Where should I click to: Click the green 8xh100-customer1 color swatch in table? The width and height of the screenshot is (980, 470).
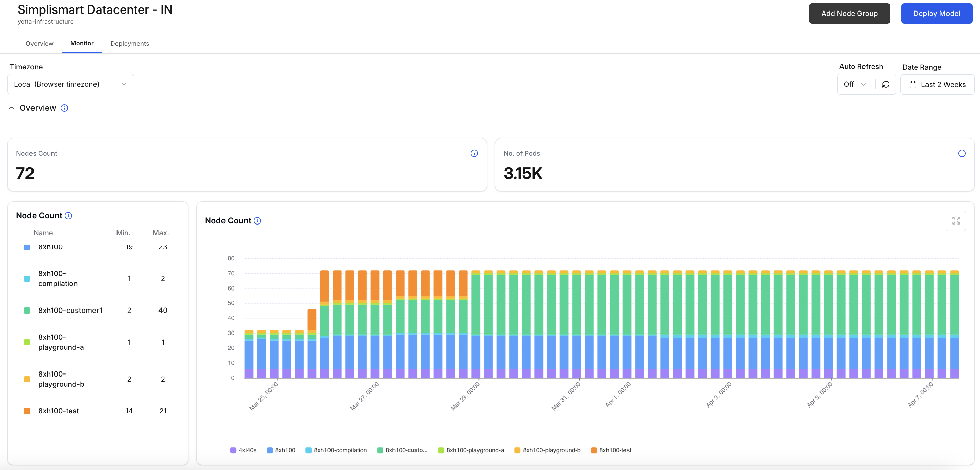pos(27,311)
